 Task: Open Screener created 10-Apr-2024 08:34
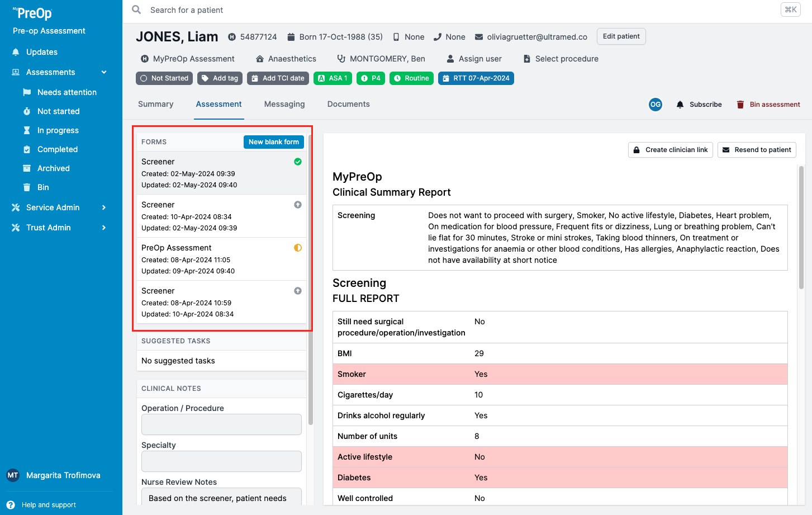[221, 216]
